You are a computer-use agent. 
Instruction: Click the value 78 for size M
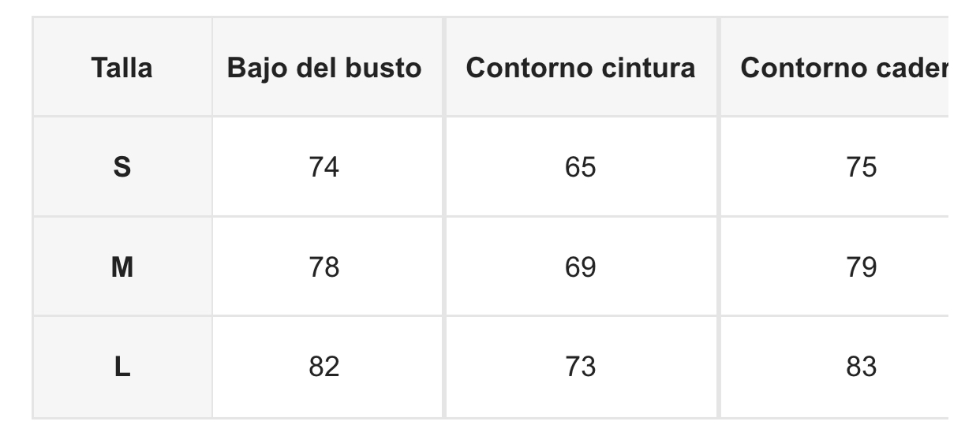(324, 267)
